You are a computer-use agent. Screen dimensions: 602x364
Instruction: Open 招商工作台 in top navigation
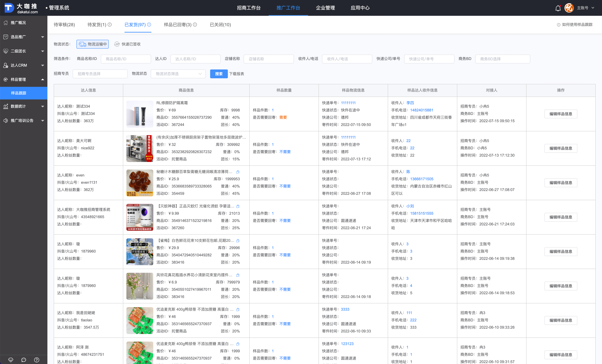[x=249, y=8]
